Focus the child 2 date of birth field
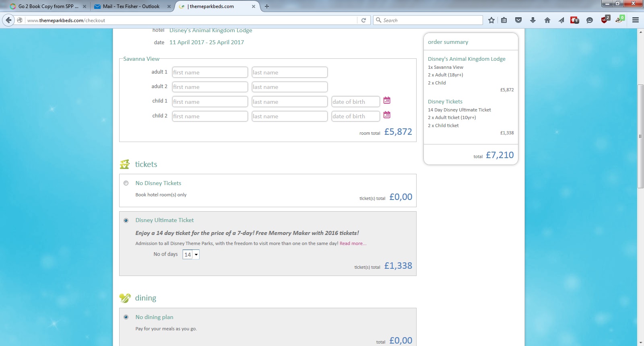This screenshot has height=346, width=644. tap(356, 116)
